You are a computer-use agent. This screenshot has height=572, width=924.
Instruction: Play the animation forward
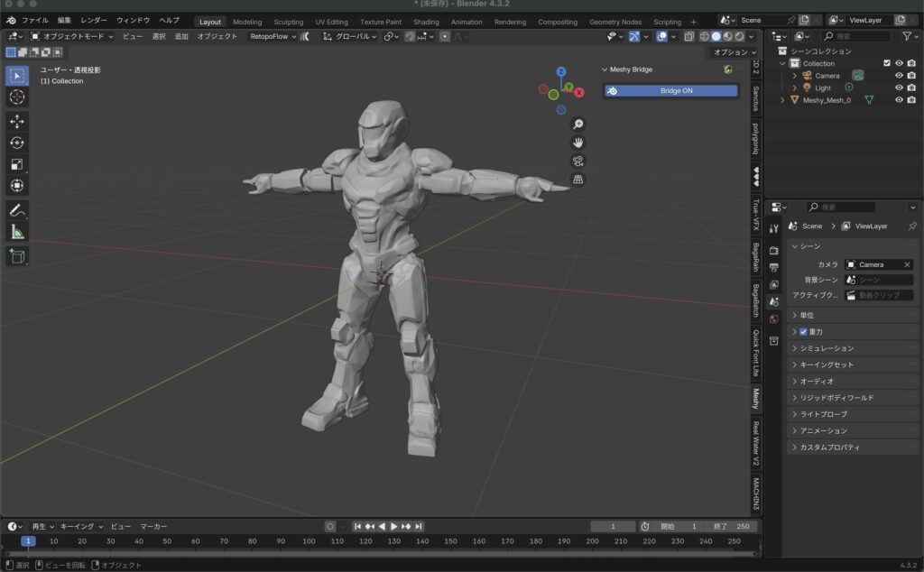(x=393, y=526)
